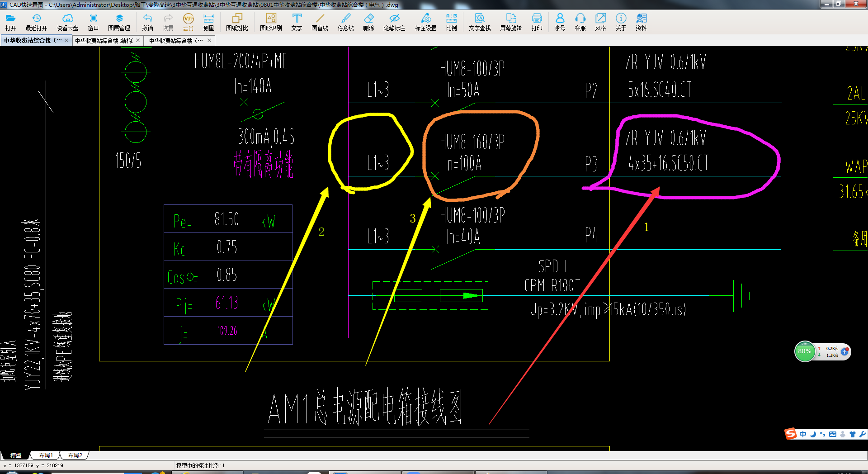Select the 4x35+16.SC50.CT cable label
This screenshot has width=868, height=474.
click(x=668, y=163)
